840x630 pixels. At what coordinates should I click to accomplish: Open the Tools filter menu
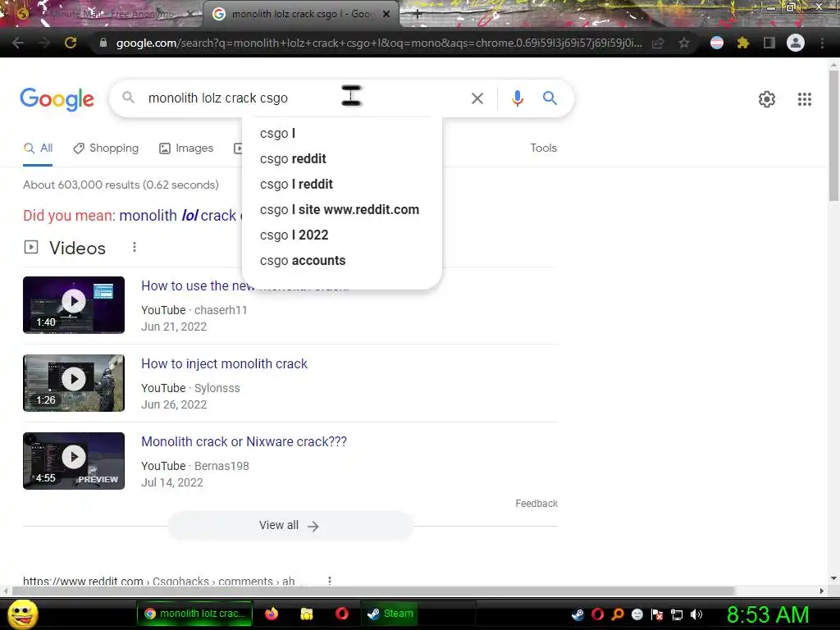point(543,148)
